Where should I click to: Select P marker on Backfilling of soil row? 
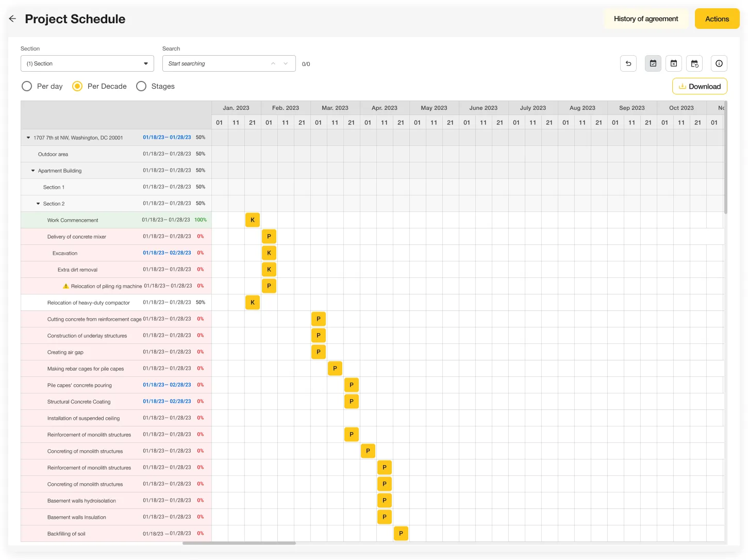(401, 533)
